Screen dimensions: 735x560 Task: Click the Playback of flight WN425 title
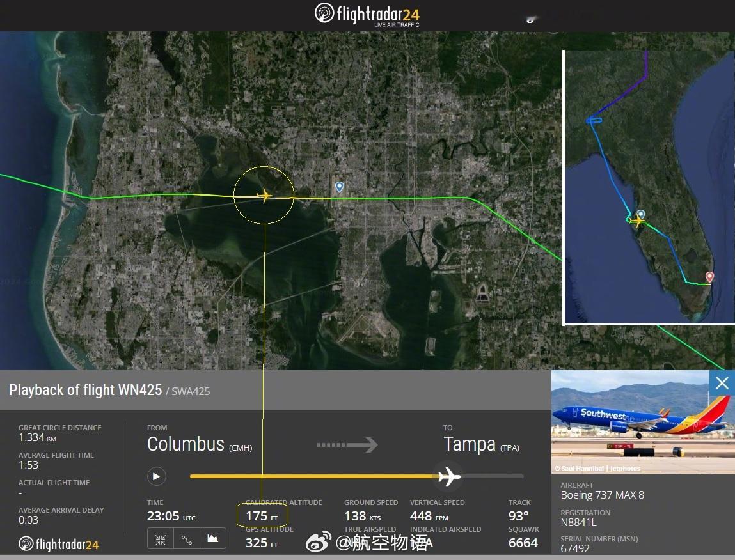click(x=85, y=390)
